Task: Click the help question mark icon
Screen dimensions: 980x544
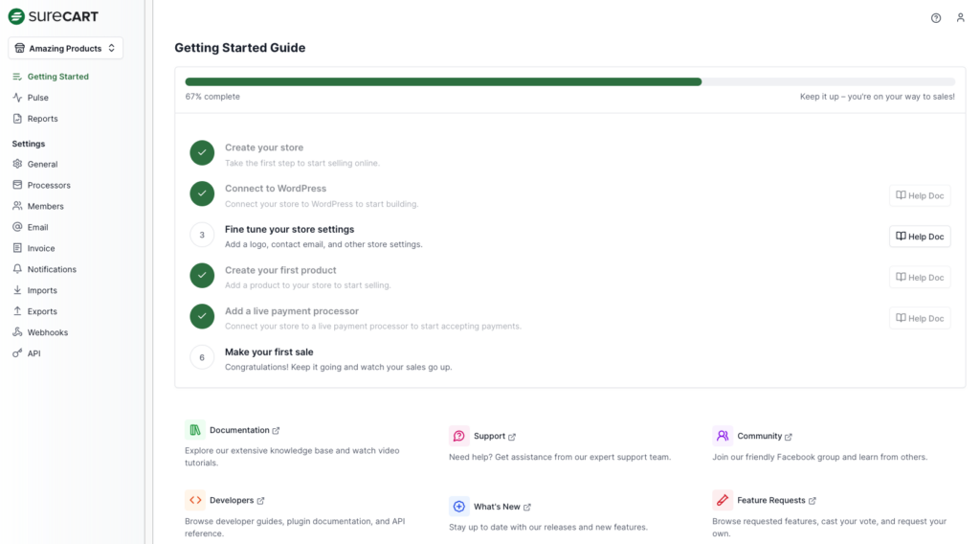Action: [x=936, y=18]
